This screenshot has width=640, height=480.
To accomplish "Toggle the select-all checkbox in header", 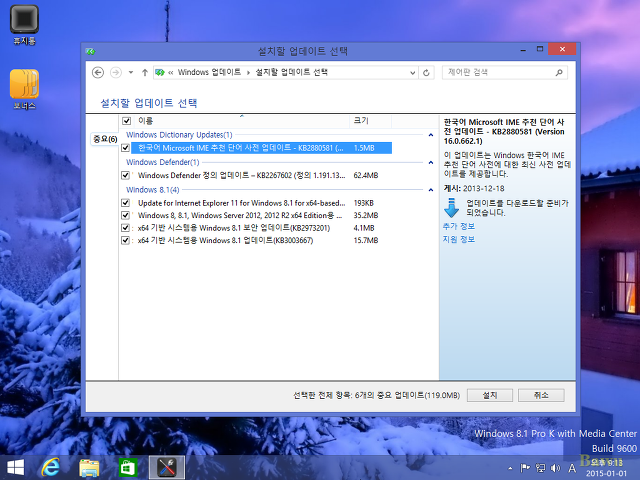I will pos(127,121).
